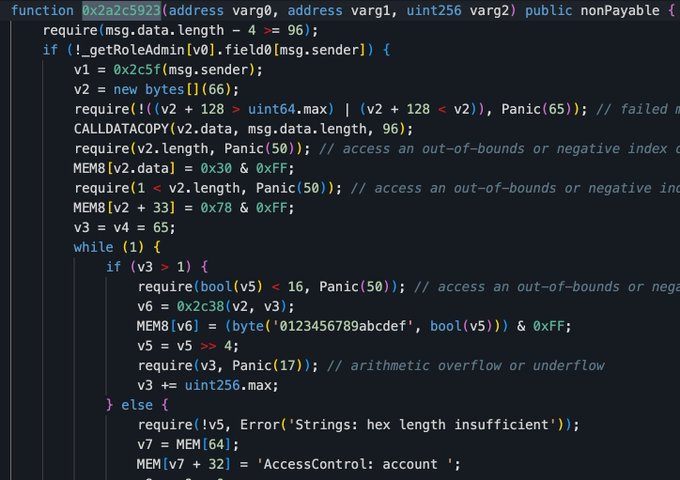
Task: Click 'require(msg.data.length - 4 >= 96);' line
Action: tap(180, 30)
